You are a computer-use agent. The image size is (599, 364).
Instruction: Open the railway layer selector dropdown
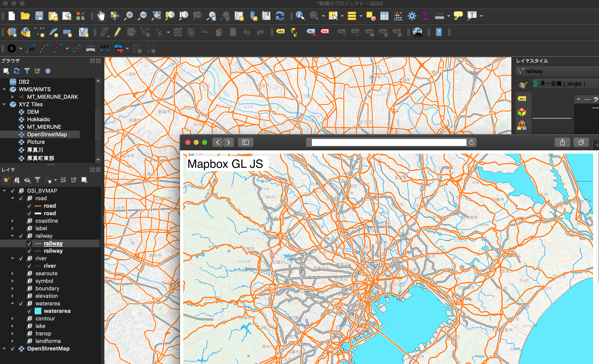pos(557,71)
